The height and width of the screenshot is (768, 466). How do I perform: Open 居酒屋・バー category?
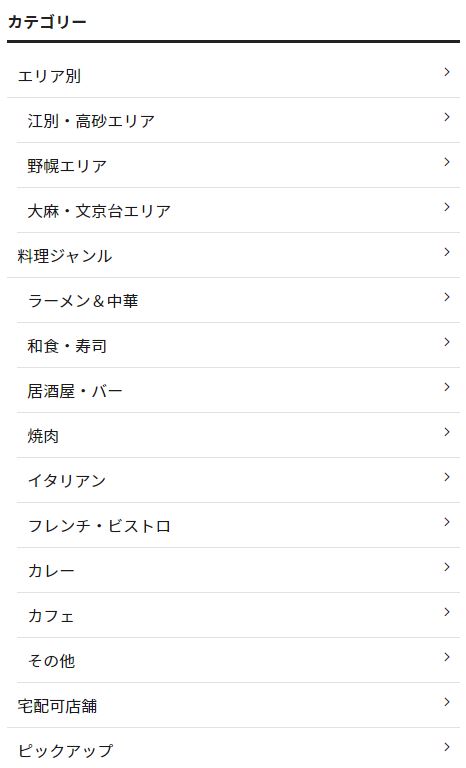(238, 391)
